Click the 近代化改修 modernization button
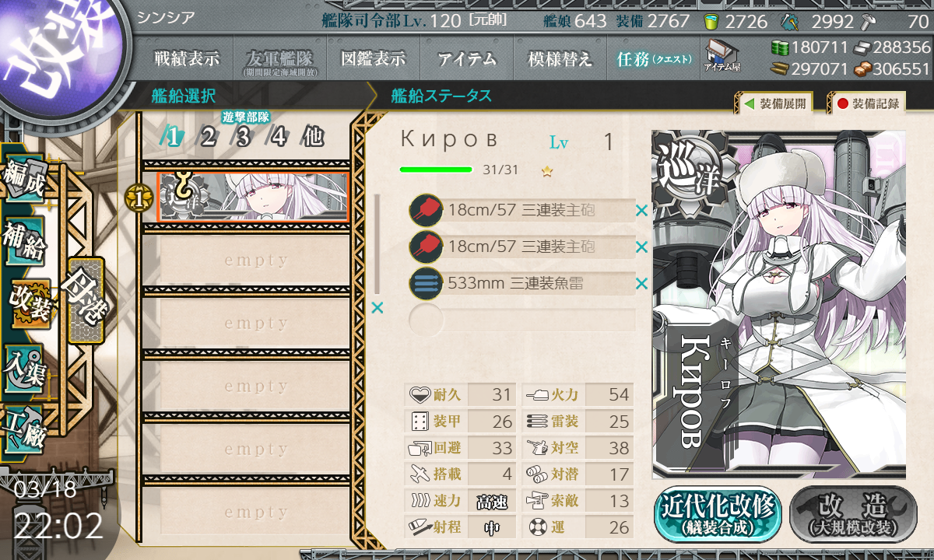934x560 pixels. coord(718,513)
